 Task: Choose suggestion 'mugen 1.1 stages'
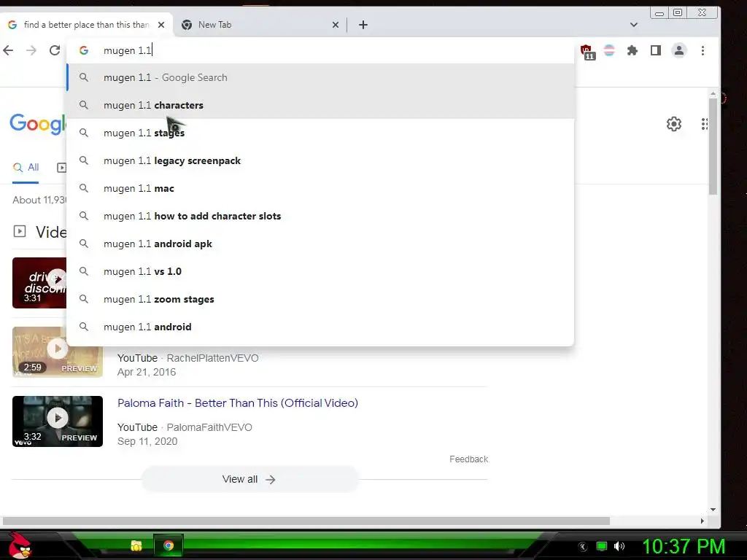(321, 133)
